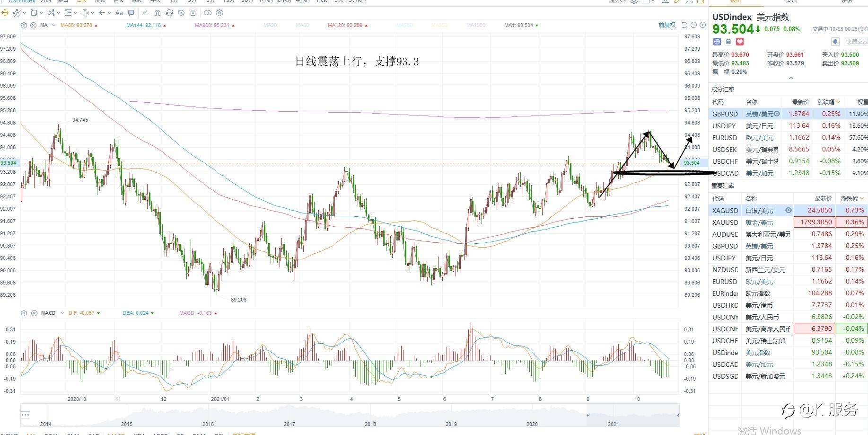Open XAGUSD 白银/美元 row
The image size is (868, 435).
(x=788, y=210)
